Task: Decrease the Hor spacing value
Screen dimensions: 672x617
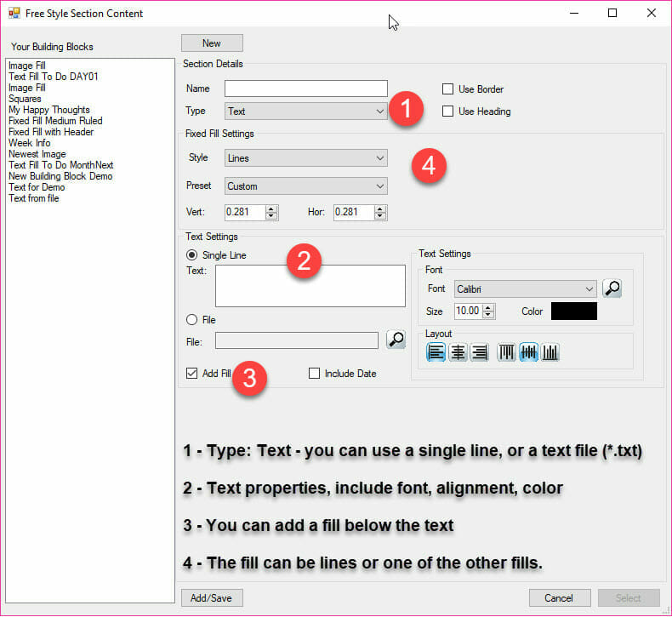Action: (379, 215)
